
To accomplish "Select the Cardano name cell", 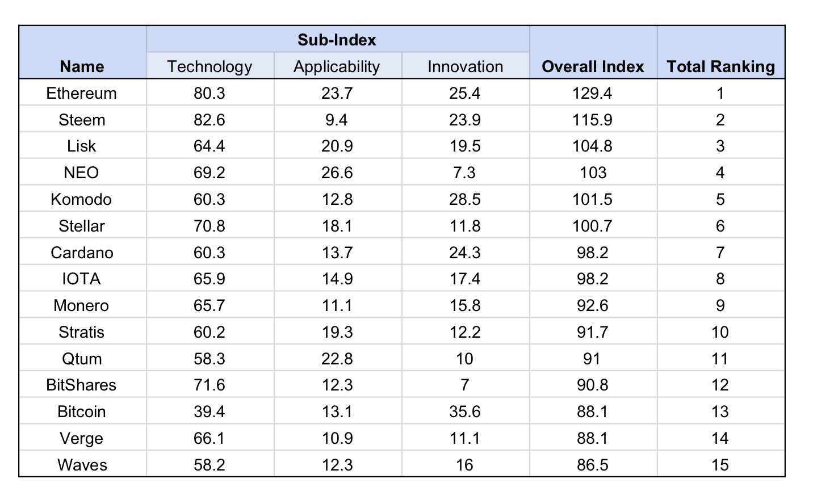I will 82,253.
